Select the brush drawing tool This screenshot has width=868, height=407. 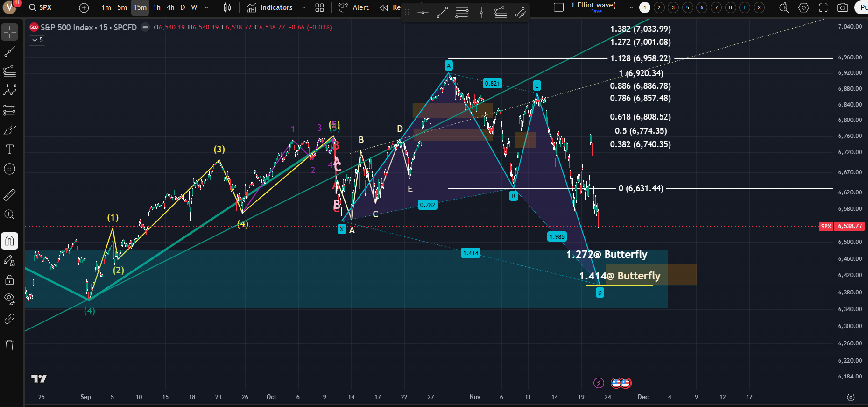tap(9, 130)
